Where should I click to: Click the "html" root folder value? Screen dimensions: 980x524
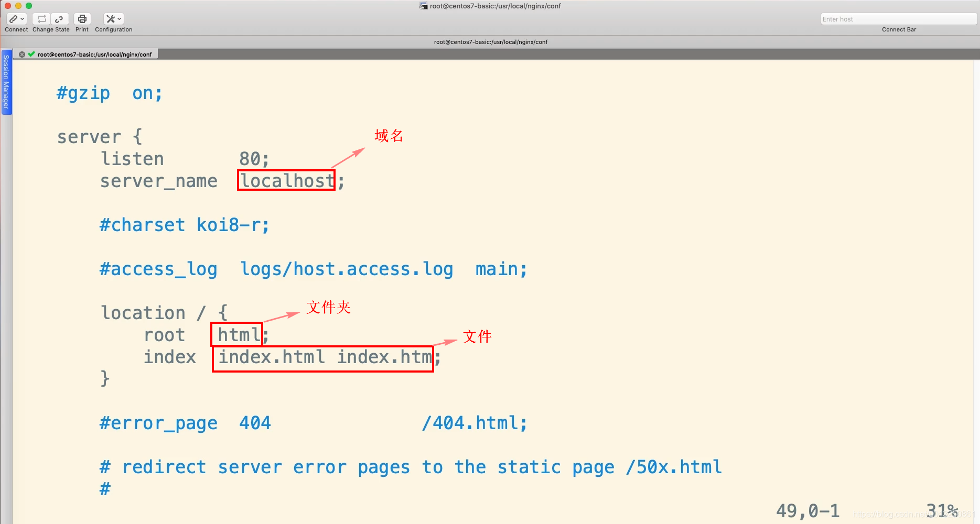pos(239,335)
